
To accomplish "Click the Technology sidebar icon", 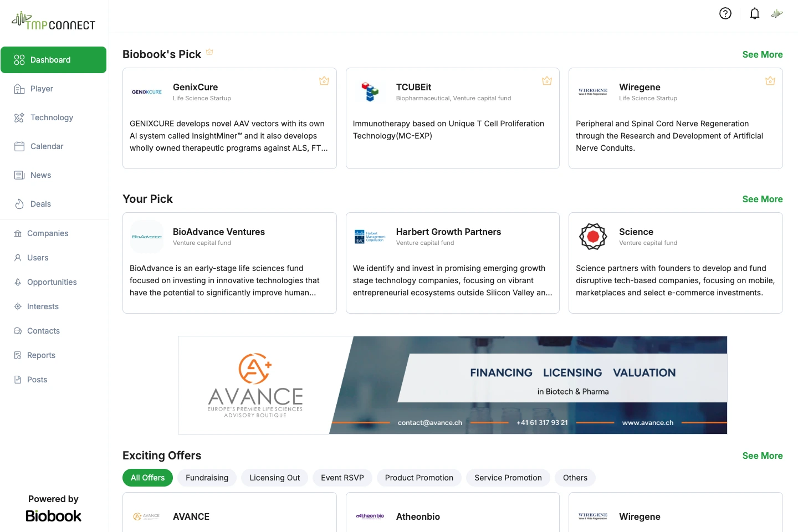I will point(19,117).
